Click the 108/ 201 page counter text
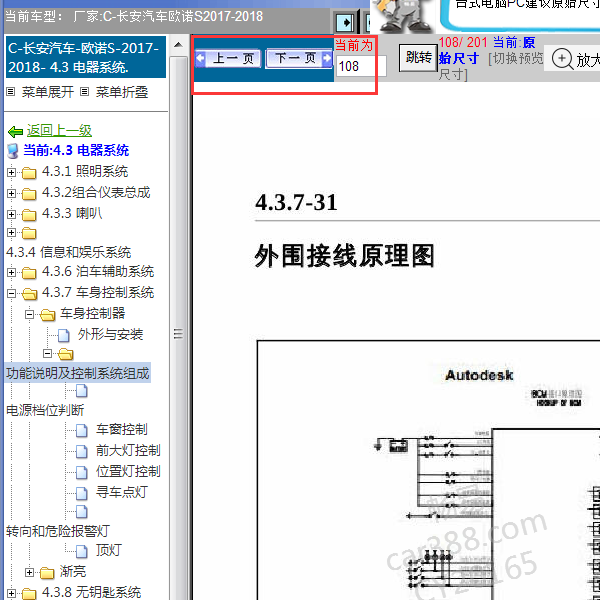The image size is (600, 600). [x=463, y=42]
